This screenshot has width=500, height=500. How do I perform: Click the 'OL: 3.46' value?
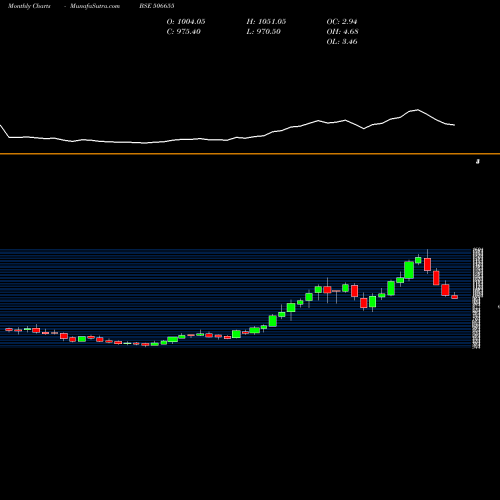(342, 42)
